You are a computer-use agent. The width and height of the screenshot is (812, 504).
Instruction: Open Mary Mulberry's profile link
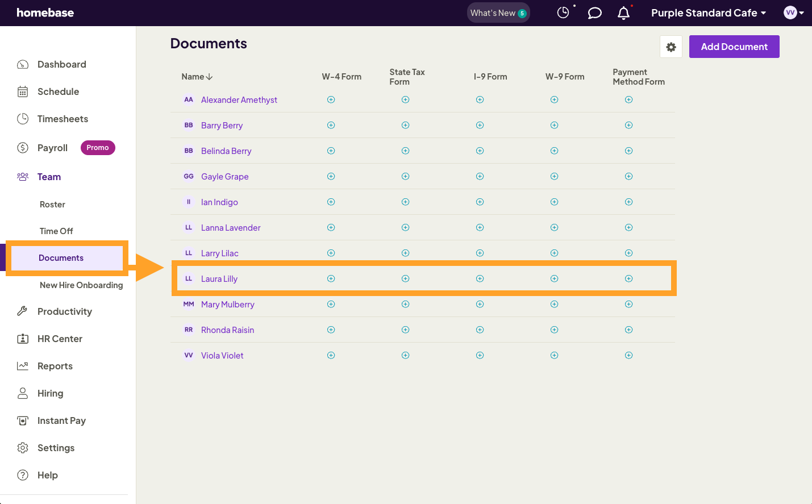227,304
